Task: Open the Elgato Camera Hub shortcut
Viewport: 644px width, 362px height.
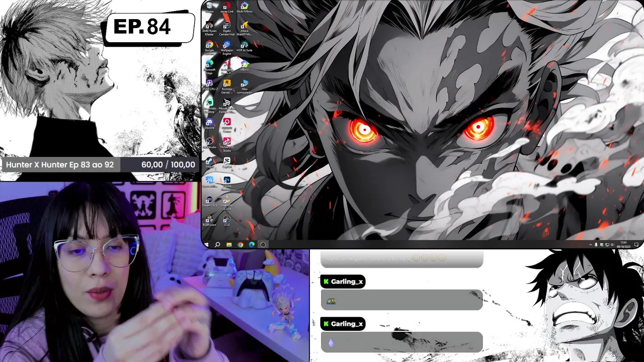Action: (x=227, y=28)
